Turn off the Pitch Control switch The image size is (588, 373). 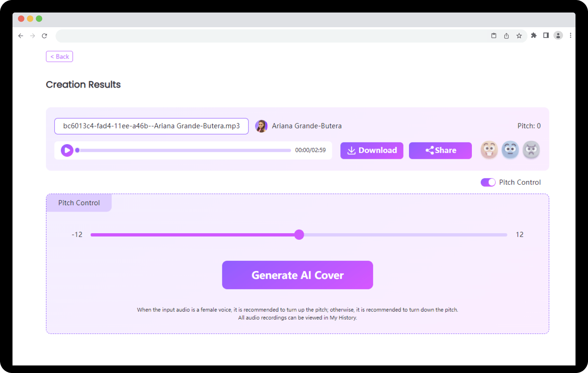tap(488, 182)
